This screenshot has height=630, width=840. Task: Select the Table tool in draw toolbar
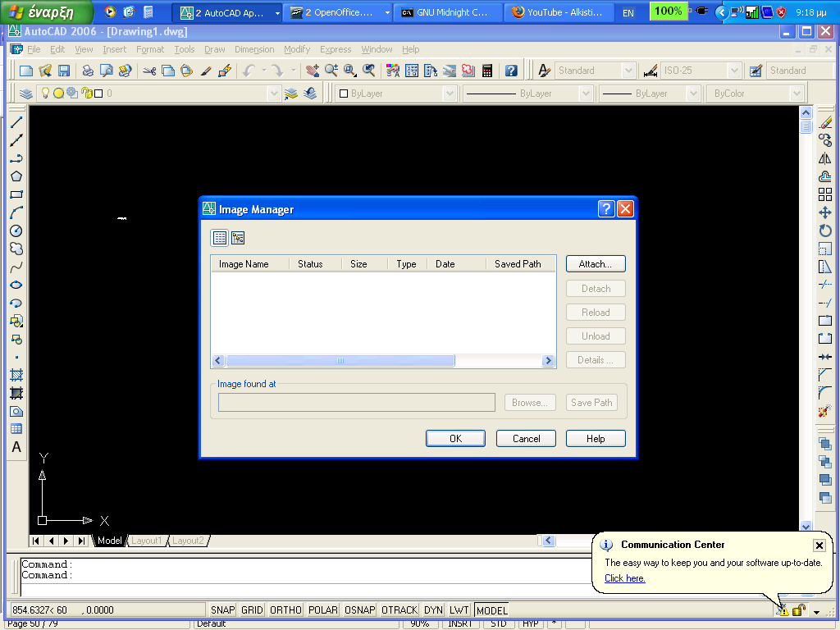click(x=16, y=429)
